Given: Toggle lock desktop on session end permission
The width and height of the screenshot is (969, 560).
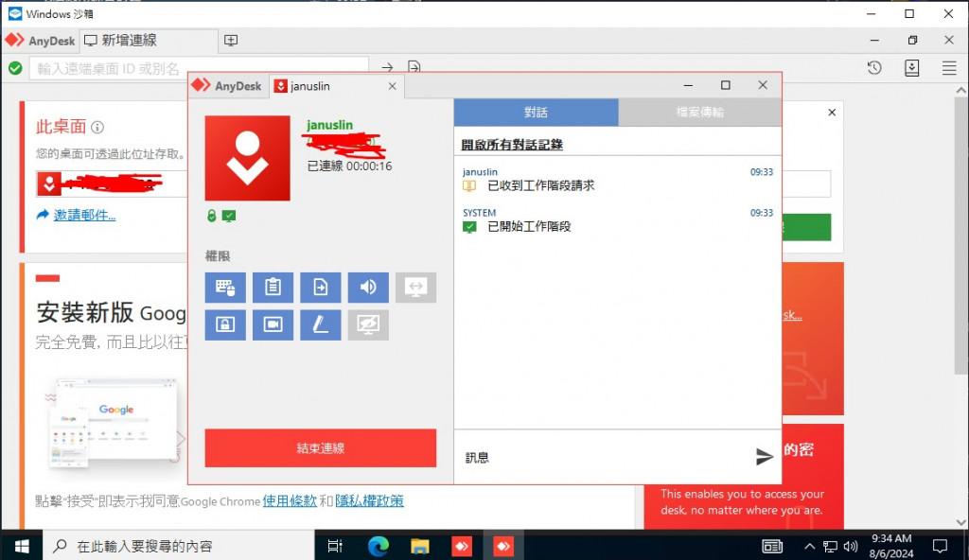Looking at the screenshot, I should 225,324.
